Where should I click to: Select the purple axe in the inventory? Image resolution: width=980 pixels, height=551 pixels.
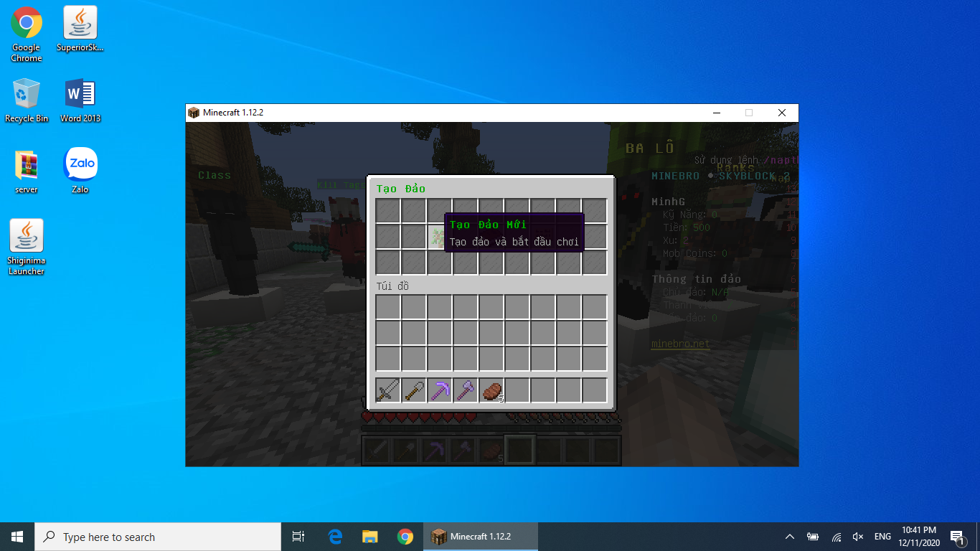click(x=465, y=391)
